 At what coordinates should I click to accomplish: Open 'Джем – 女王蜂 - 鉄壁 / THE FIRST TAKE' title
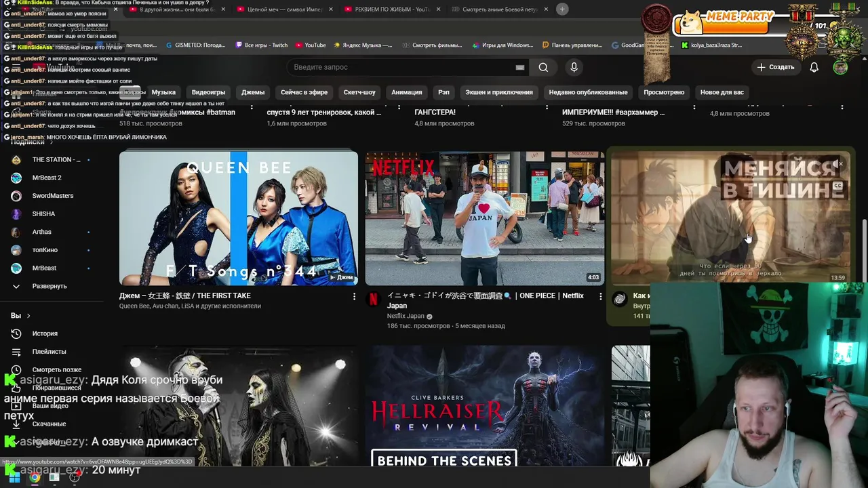coord(185,296)
